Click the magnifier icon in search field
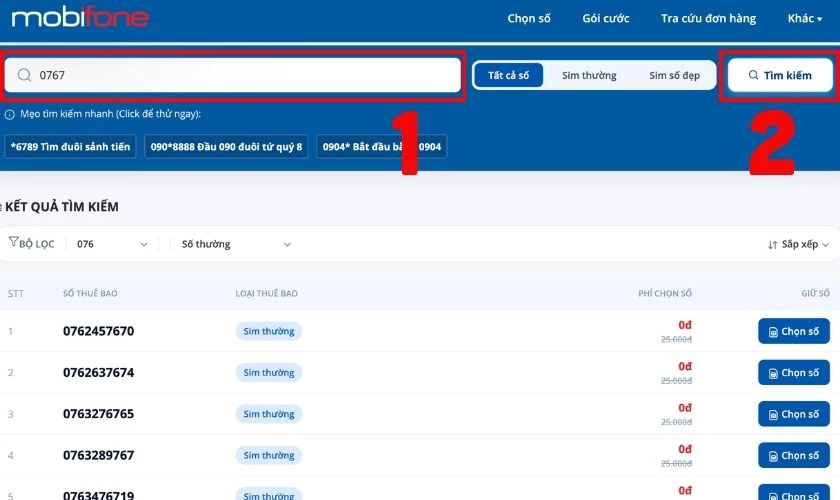Image resolution: width=840 pixels, height=500 pixels. [x=24, y=75]
